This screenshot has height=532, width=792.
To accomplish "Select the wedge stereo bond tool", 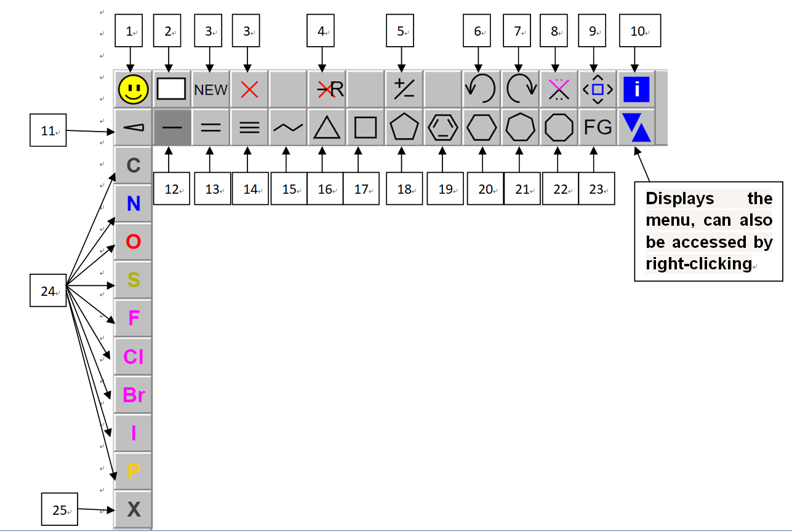I will point(134,127).
